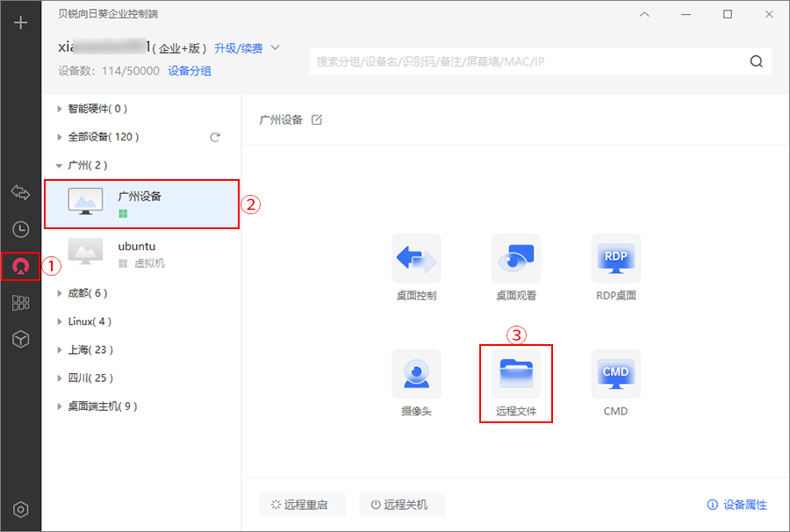Expand the 成都 device group
Screen dimensions: 790x532
(x=60, y=293)
